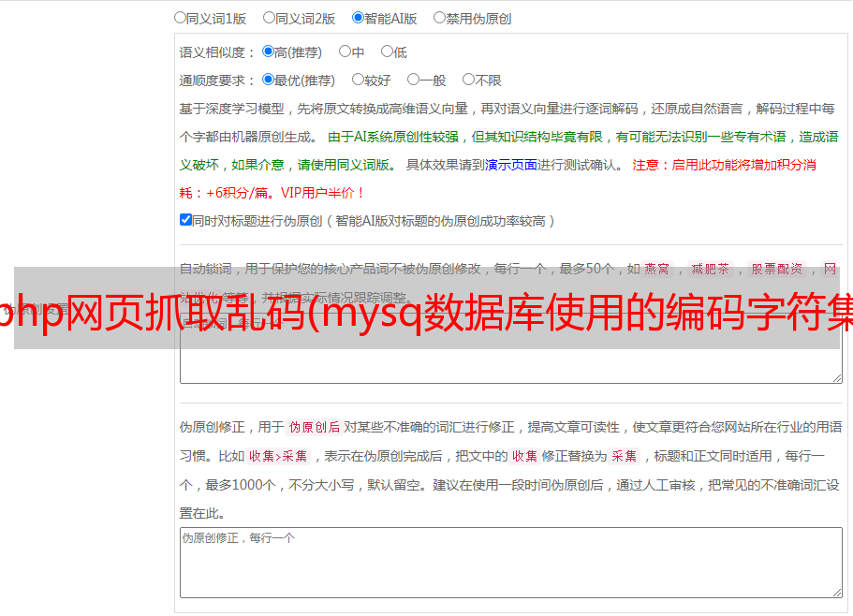Grab resize handle of 自动锁词 textarea

[837, 378]
